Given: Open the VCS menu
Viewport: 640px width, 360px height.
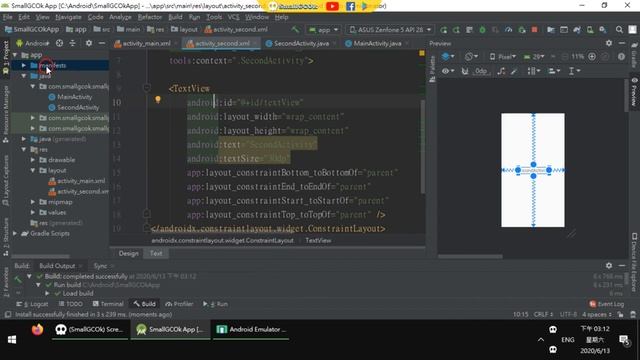Looking at the screenshot, I should 233,17.
